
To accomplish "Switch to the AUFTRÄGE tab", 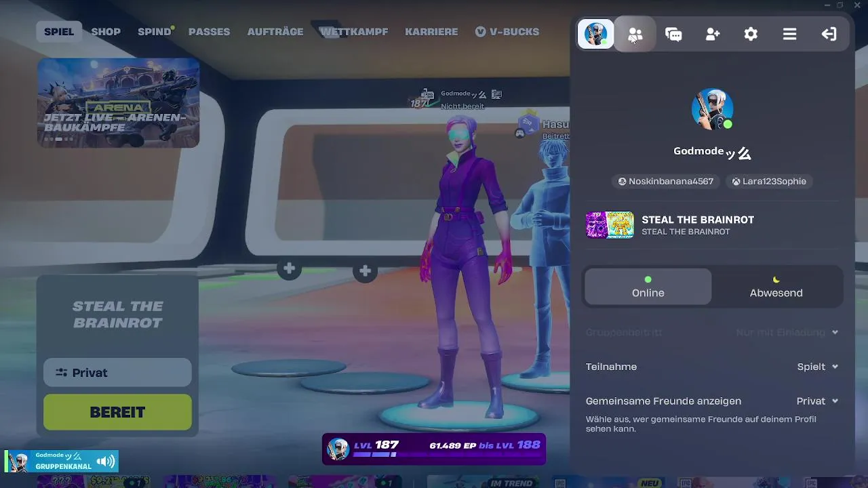I will pyautogui.click(x=275, y=32).
